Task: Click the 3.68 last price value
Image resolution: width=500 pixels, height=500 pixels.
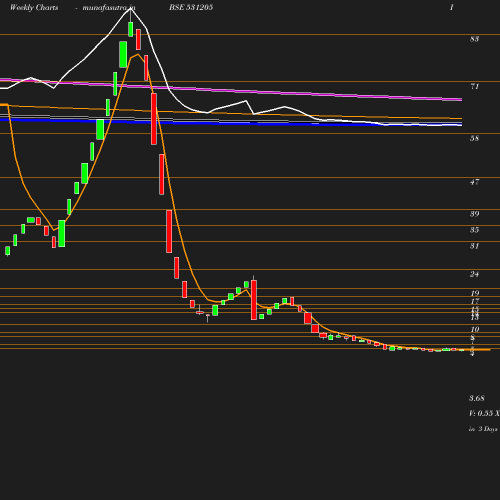Action: pyautogui.click(x=477, y=398)
